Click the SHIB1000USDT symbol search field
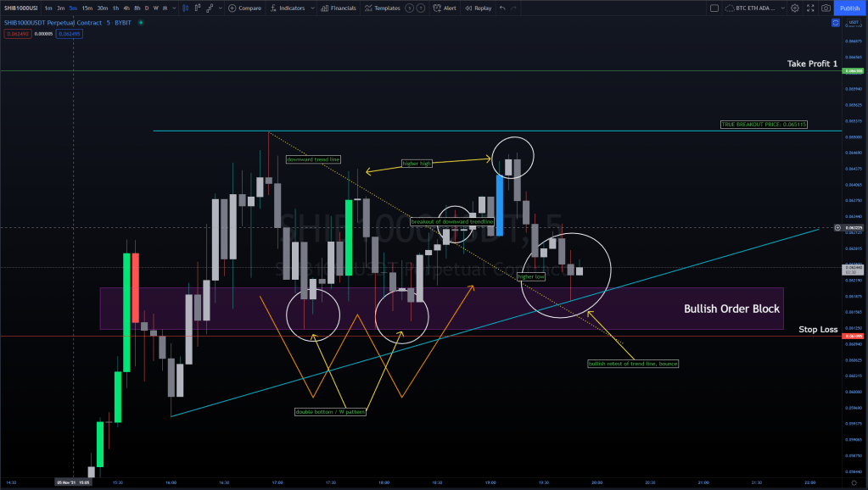868x490 pixels. [19, 8]
